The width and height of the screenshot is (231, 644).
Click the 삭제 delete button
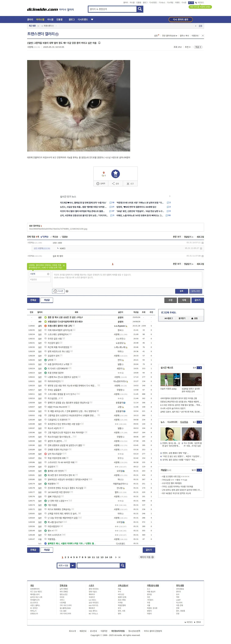(184, 300)
